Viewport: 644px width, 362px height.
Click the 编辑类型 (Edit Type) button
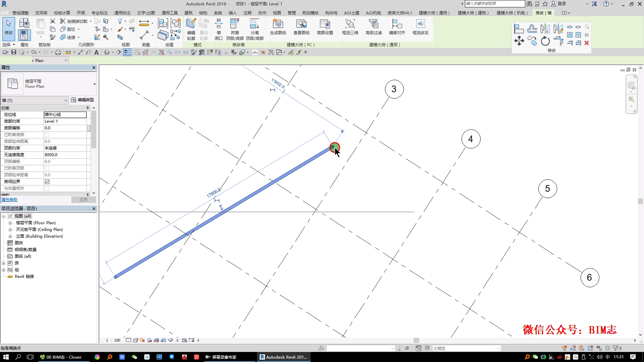(x=83, y=100)
